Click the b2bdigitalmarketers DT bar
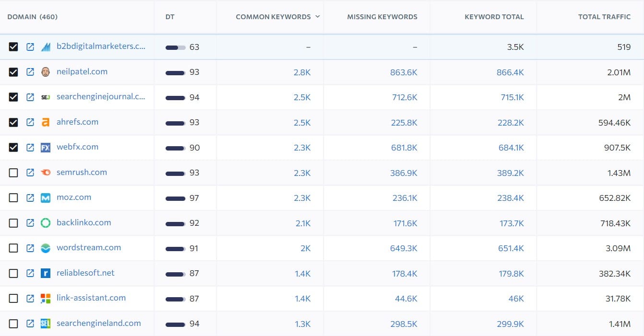Viewport: 644px width, 336px height. coord(176,47)
